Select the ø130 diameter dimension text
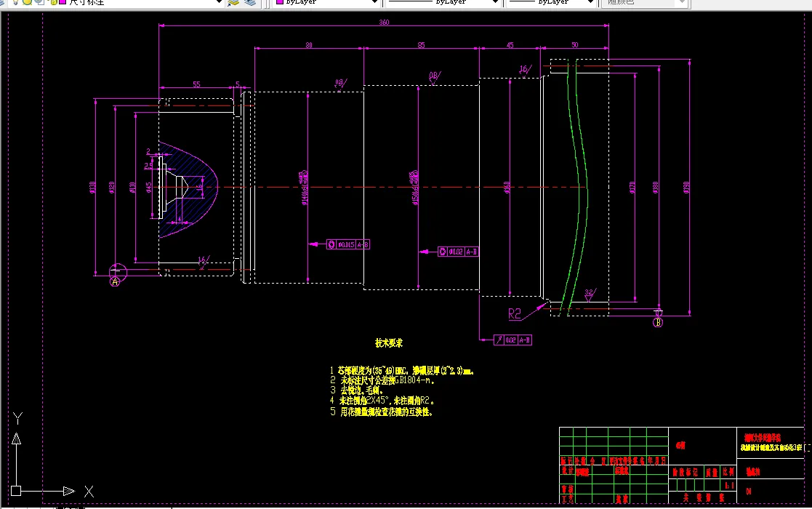Image resolution: width=812 pixels, height=509 pixels. tap(93, 187)
